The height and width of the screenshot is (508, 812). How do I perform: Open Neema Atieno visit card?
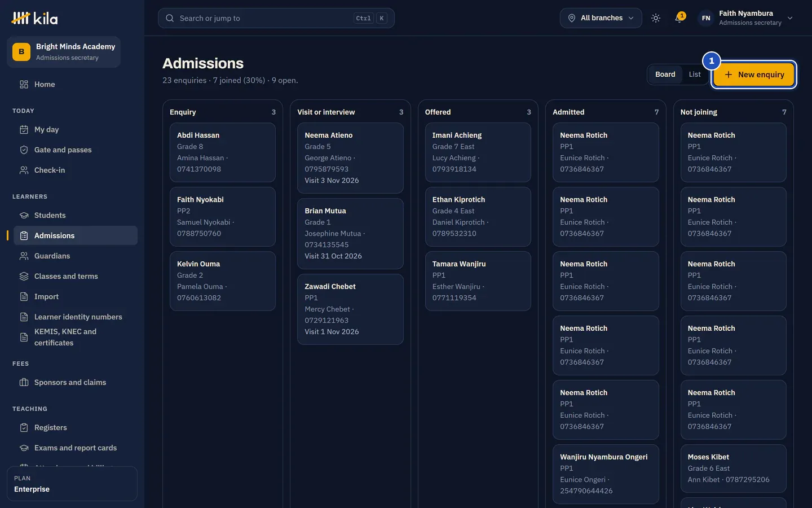point(350,158)
